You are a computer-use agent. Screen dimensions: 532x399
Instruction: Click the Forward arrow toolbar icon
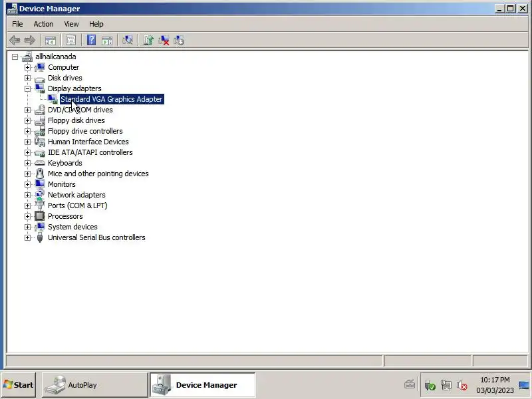30,40
